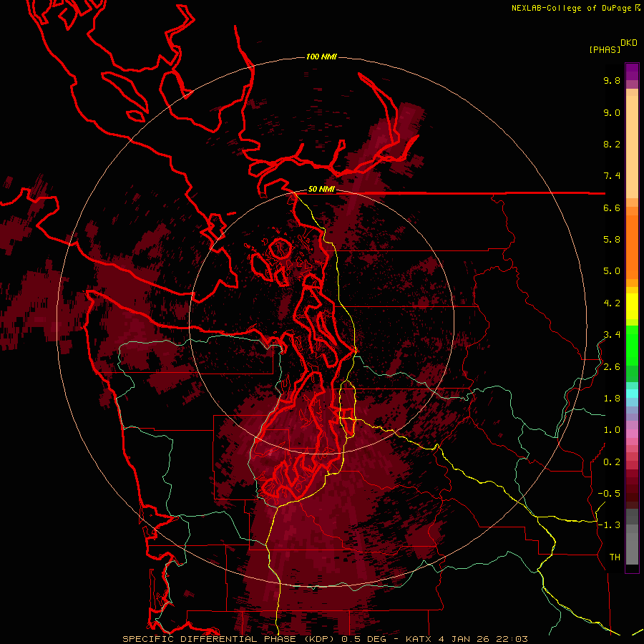644x644 pixels.
Task: Click the 2.6 value on the color scale
Action: coord(612,367)
